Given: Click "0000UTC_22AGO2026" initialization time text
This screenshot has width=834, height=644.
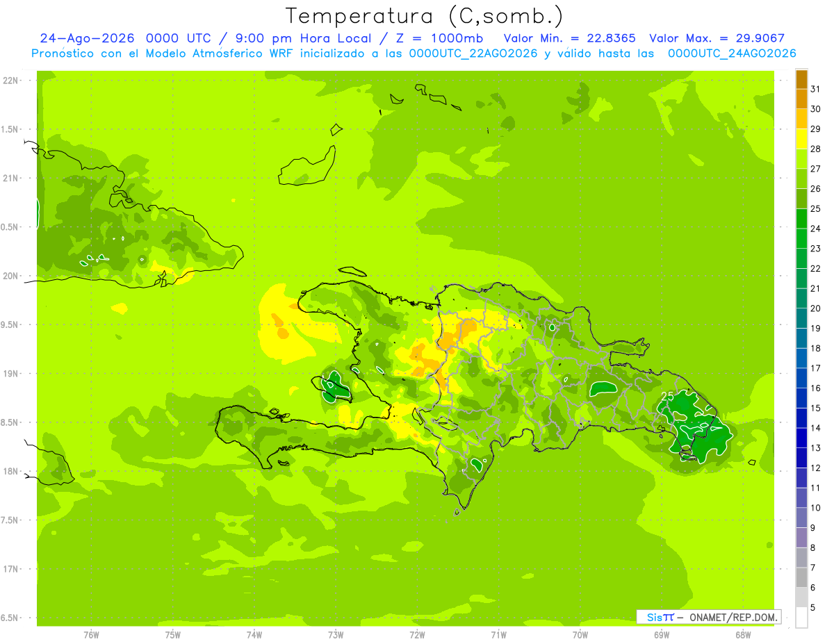Looking at the screenshot, I should tap(473, 53).
